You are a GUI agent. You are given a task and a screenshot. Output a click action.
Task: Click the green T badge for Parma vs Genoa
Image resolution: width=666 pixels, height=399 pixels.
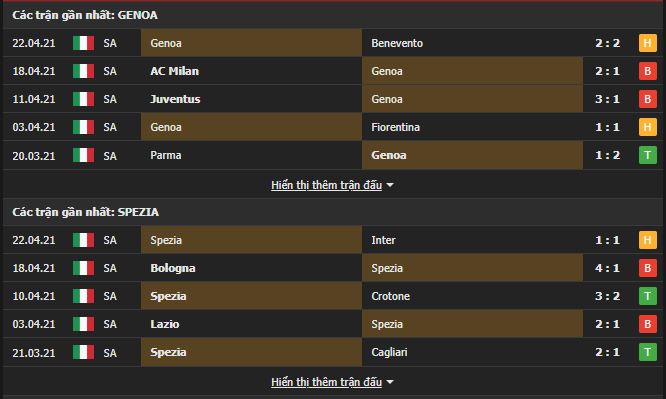pos(647,155)
